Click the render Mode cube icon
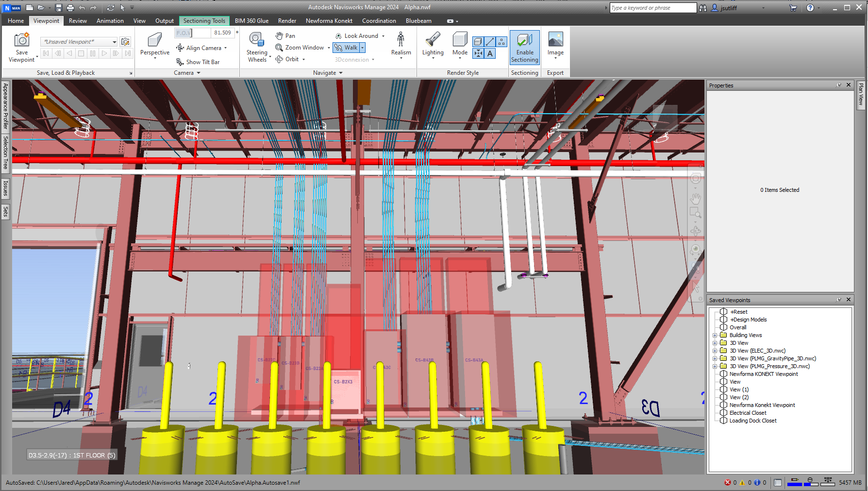Screen dimensions: 868x491 460,39
